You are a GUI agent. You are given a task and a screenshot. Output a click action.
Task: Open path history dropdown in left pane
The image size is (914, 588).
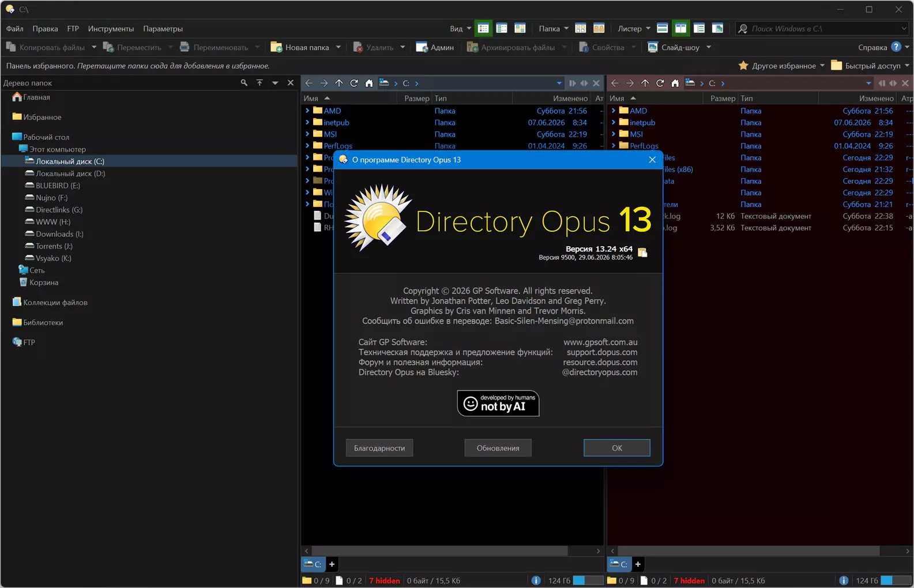tap(559, 83)
